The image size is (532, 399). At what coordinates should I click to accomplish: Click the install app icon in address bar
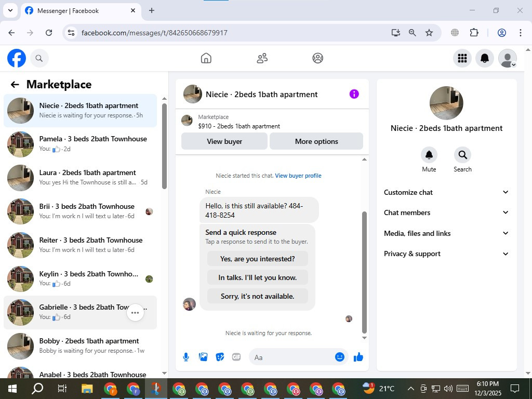tap(395, 33)
